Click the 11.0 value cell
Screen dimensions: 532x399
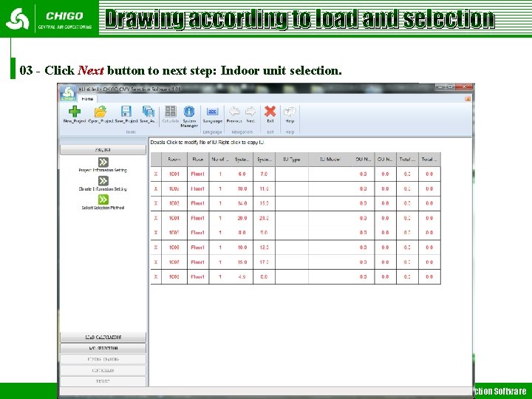click(x=264, y=188)
